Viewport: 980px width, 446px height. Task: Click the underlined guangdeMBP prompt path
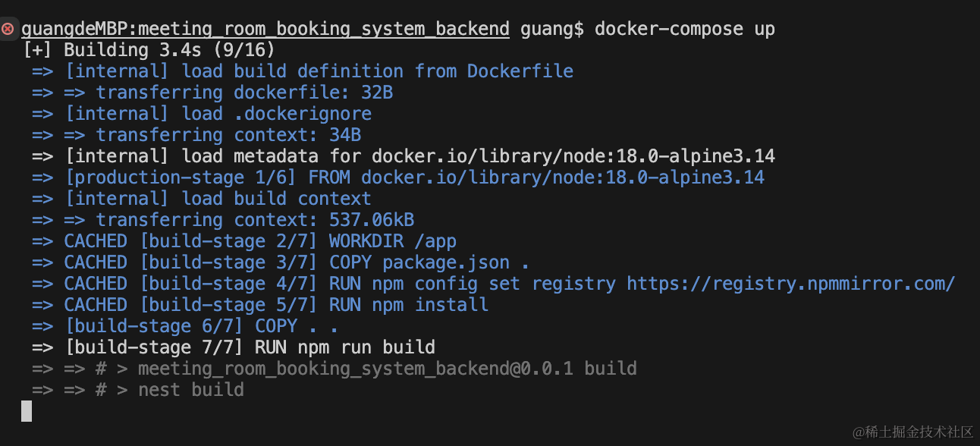pos(265,30)
